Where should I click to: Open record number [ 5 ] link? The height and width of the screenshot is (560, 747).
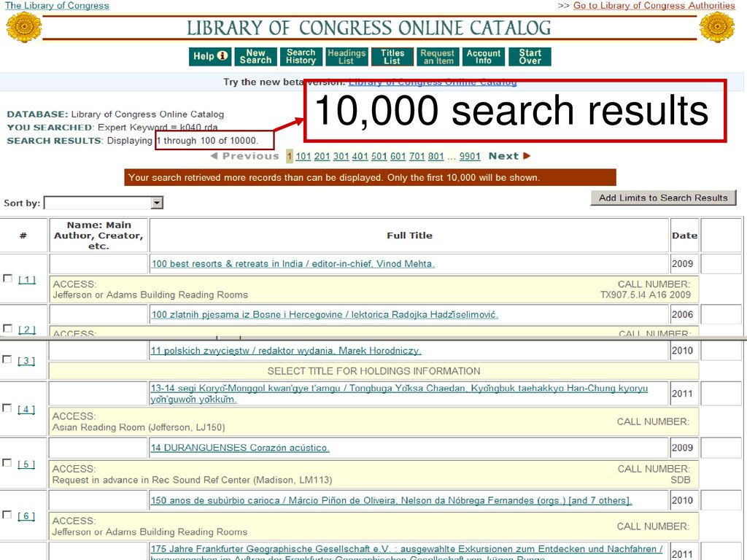pyautogui.click(x=27, y=464)
